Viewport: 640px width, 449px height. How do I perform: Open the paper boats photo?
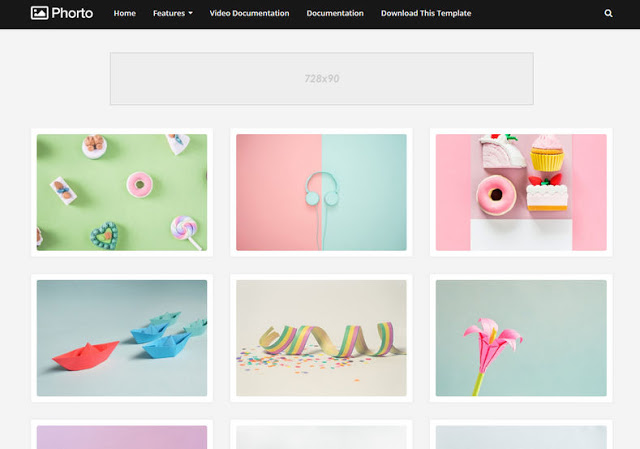pos(122,338)
